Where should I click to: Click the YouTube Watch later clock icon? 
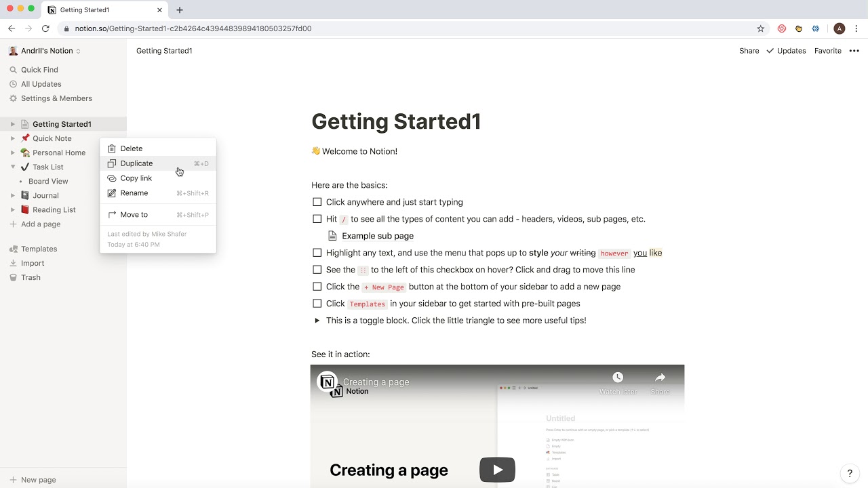coord(617,378)
